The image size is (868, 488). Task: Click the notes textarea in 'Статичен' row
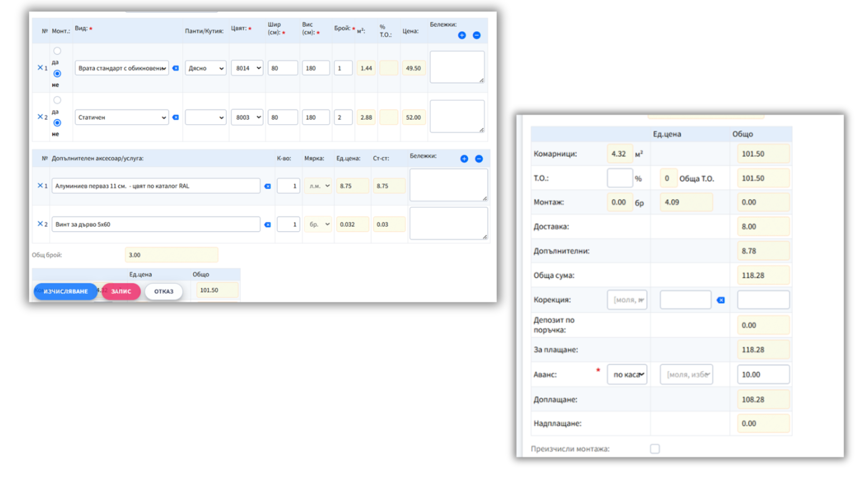click(x=457, y=116)
